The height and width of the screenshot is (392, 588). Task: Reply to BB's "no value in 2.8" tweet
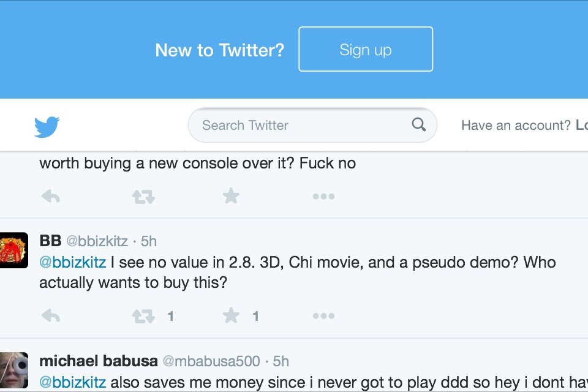51,316
